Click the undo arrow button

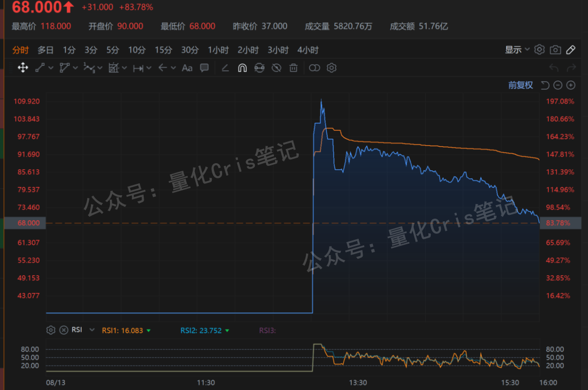coord(554,67)
